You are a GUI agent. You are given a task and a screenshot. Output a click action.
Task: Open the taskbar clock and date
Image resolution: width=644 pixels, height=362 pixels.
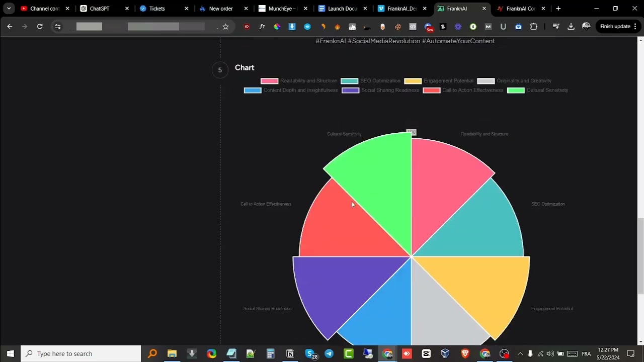[608, 354]
